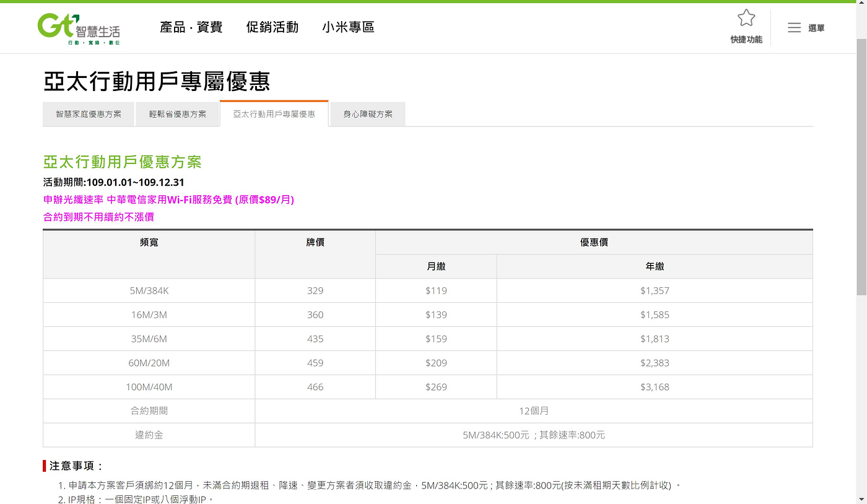
Task: Click list price 435 cell
Action: (x=315, y=339)
